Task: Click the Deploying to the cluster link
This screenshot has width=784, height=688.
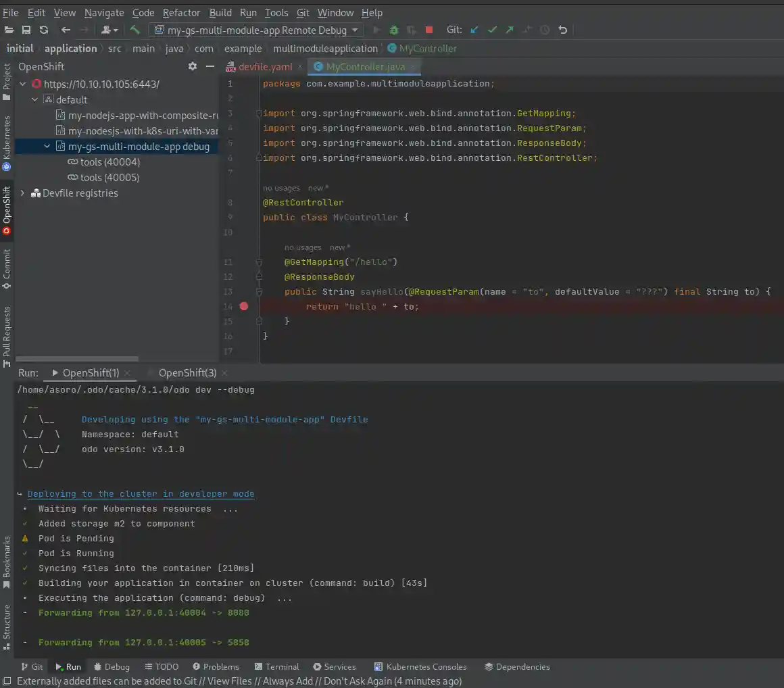Action: point(141,493)
